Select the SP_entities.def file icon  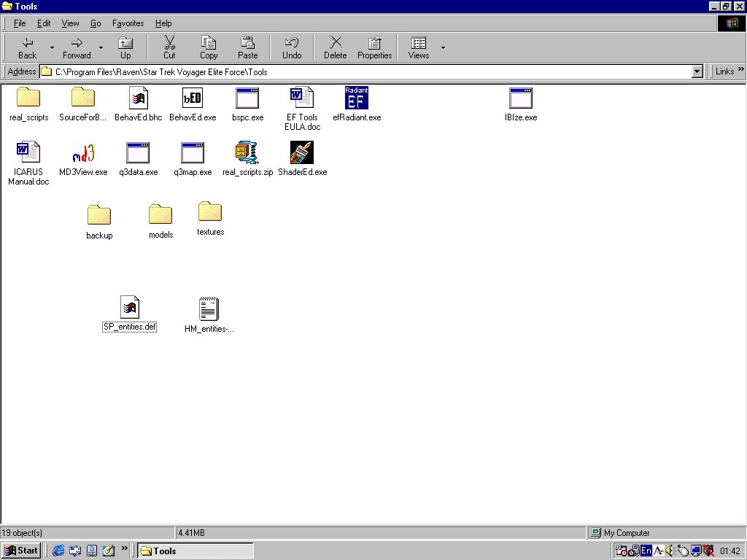[x=130, y=307]
